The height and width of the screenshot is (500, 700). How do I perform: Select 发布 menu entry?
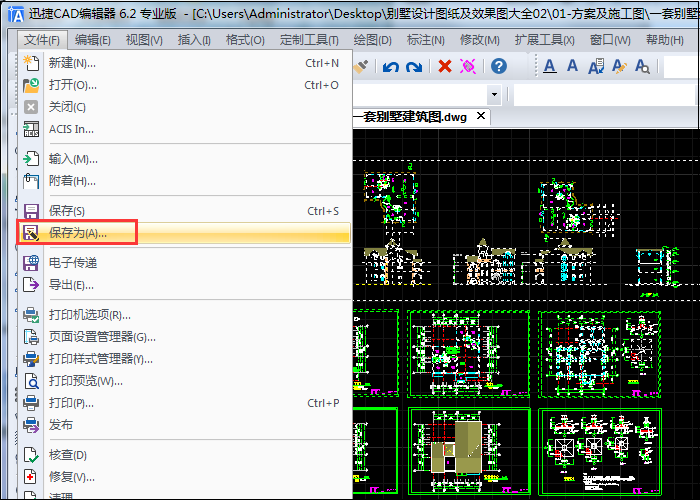(184, 425)
